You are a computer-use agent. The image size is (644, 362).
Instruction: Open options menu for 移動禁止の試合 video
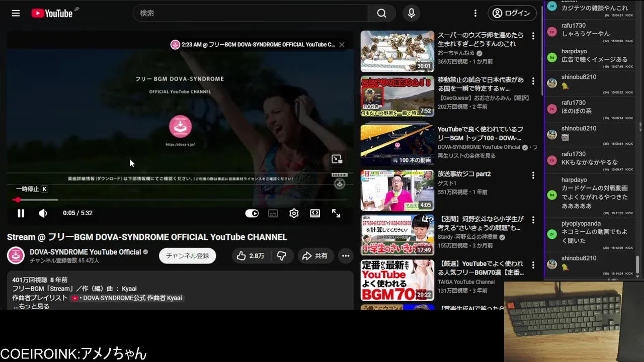(533, 81)
